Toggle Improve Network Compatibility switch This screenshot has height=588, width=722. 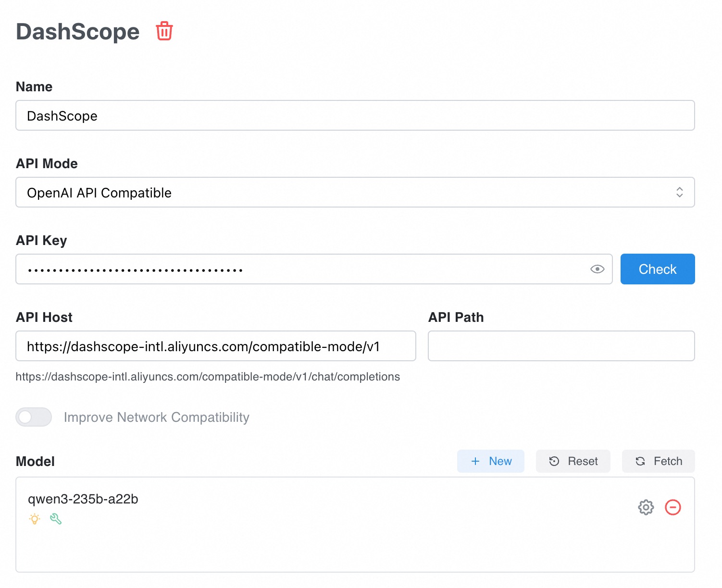34,417
